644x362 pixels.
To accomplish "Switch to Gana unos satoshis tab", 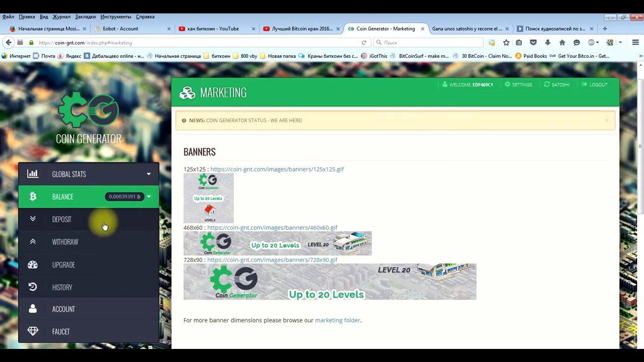I will tap(470, 29).
